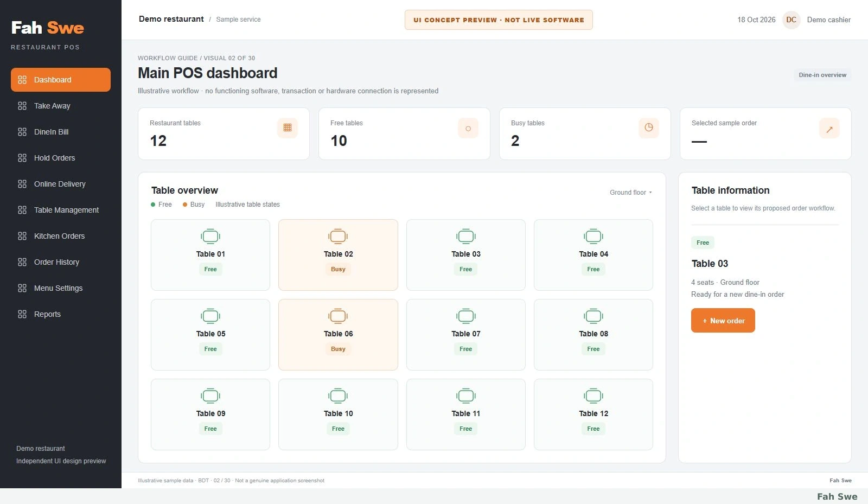The image size is (868, 504).
Task: Click the Busy legend label
Action: tap(197, 205)
